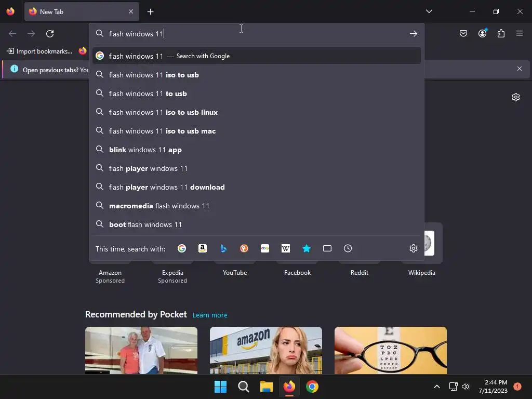Image resolution: width=532 pixels, height=399 pixels.
Task: Search this time with Google engine icon
Action: click(182, 248)
